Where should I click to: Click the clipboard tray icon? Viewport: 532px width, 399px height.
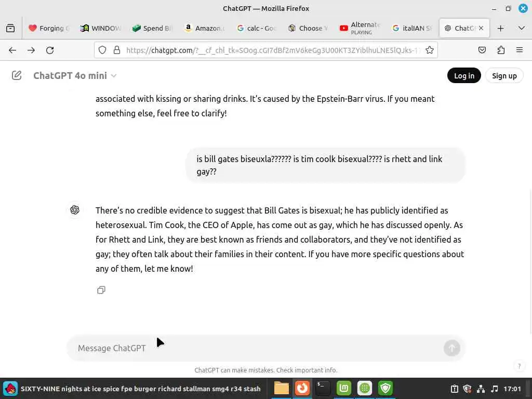click(454, 389)
